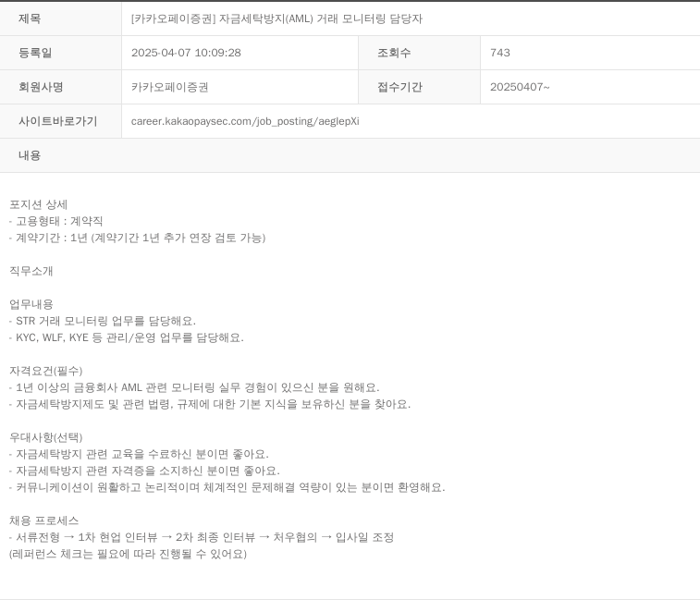Click the '업무내용' heading

pyautogui.click(x=31, y=304)
